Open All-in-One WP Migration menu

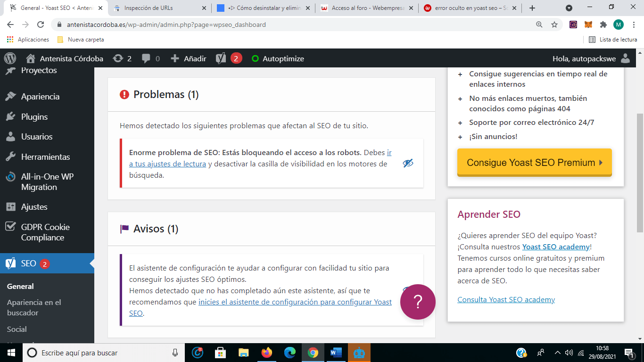(47, 182)
